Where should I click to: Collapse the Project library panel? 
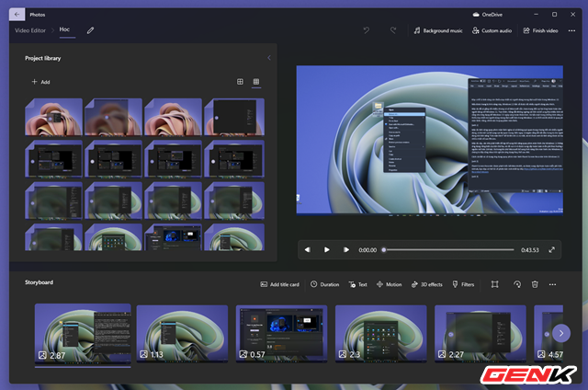269,58
